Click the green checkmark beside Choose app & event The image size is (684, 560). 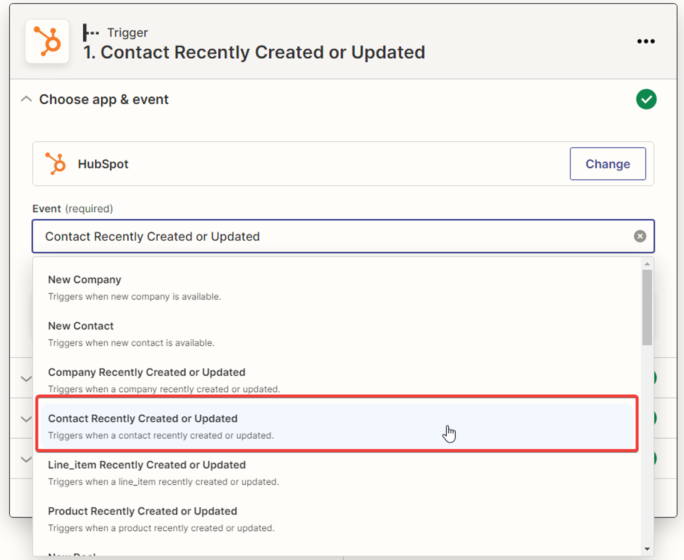[x=646, y=99]
